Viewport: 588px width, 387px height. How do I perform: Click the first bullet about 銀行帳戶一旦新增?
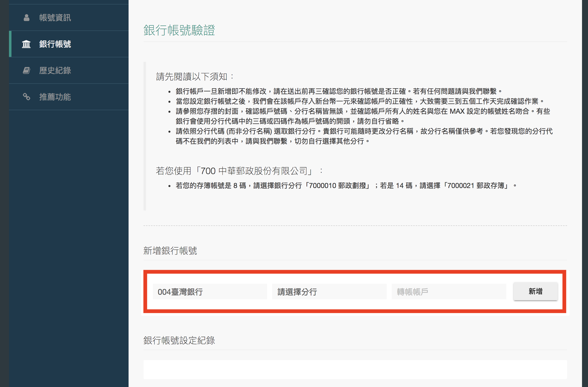pyautogui.click(x=339, y=91)
